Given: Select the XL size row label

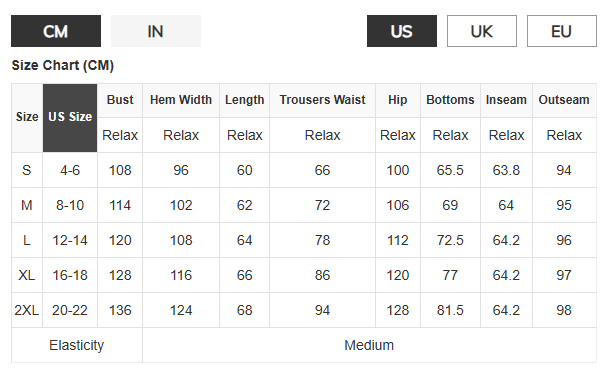Looking at the screenshot, I should click(27, 276).
